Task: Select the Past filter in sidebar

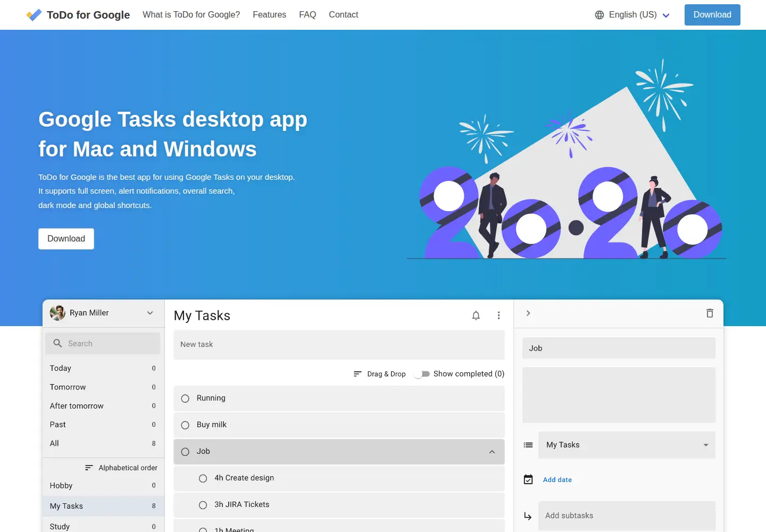Action: pos(103,425)
